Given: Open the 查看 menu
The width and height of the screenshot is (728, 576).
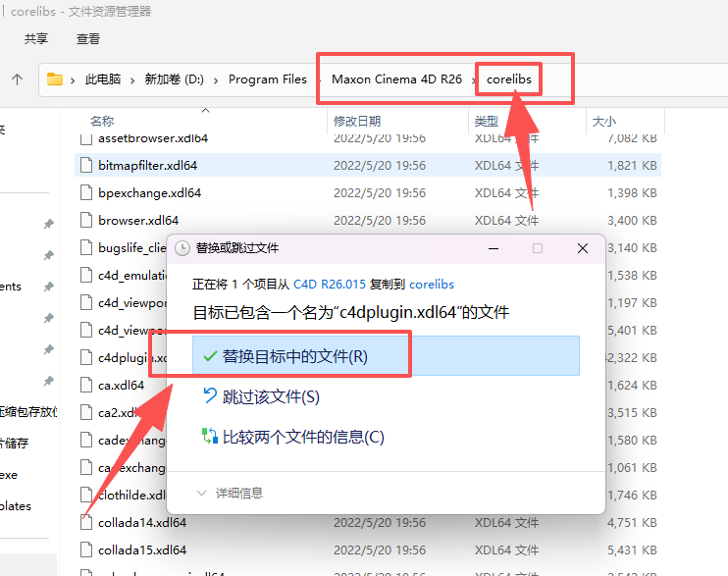Looking at the screenshot, I should [x=87, y=38].
